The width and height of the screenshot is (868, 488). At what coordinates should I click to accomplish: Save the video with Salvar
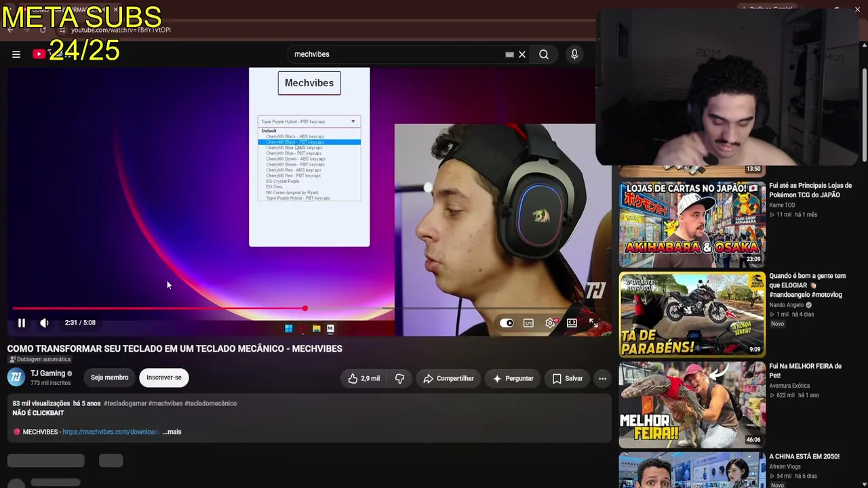[567, 379]
